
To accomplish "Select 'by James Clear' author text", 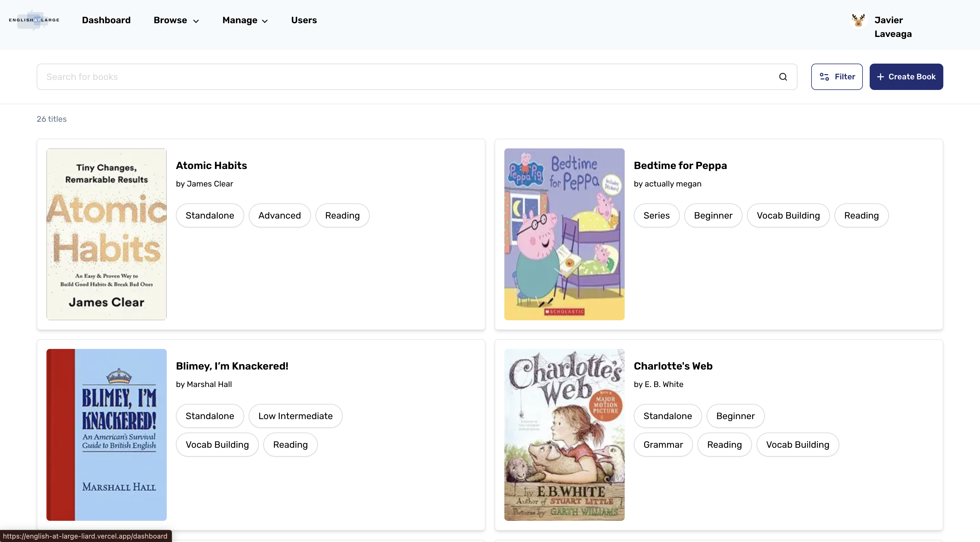I will pyautogui.click(x=204, y=184).
